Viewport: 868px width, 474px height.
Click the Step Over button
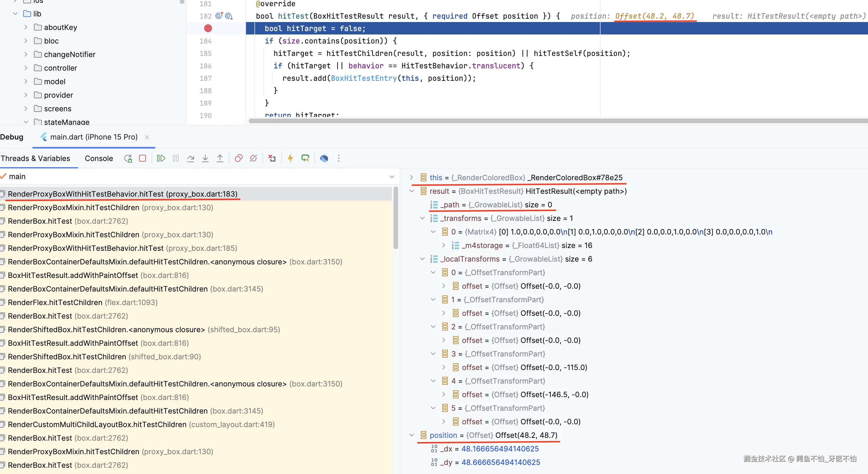pos(190,158)
